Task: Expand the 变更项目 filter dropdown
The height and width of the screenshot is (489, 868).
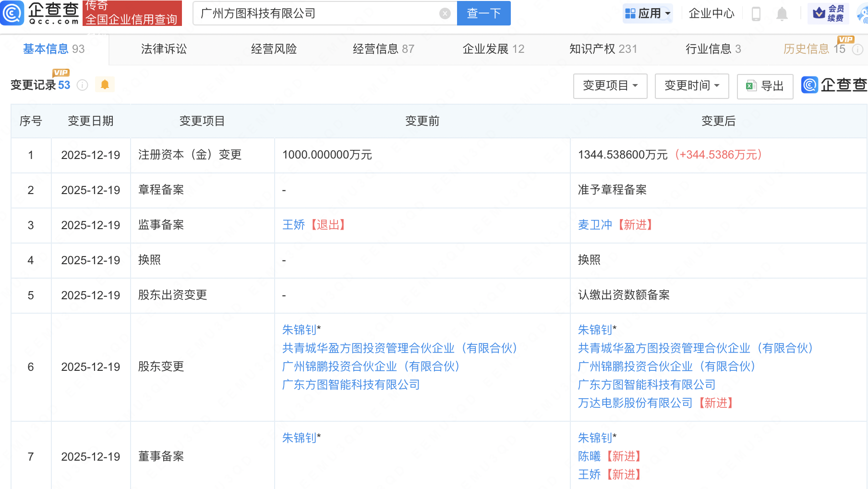Action: click(610, 86)
